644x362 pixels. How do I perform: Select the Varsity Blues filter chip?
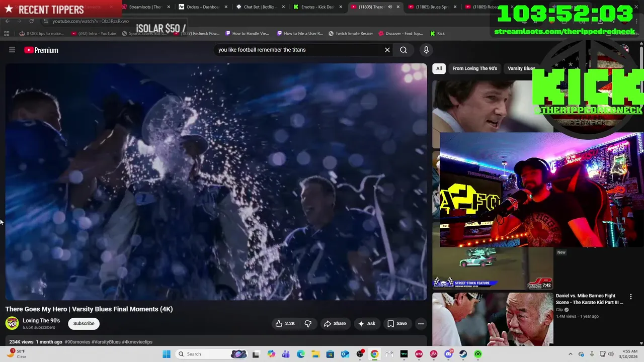click(x=521, y=68)
